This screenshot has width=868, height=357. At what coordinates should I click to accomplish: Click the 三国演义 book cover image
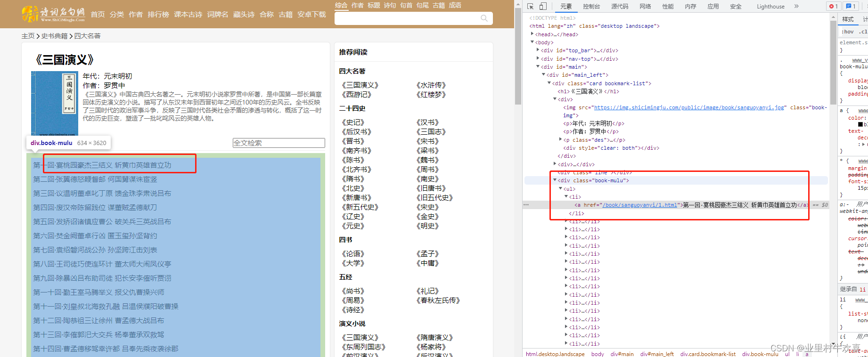click(x=54, y=104)
